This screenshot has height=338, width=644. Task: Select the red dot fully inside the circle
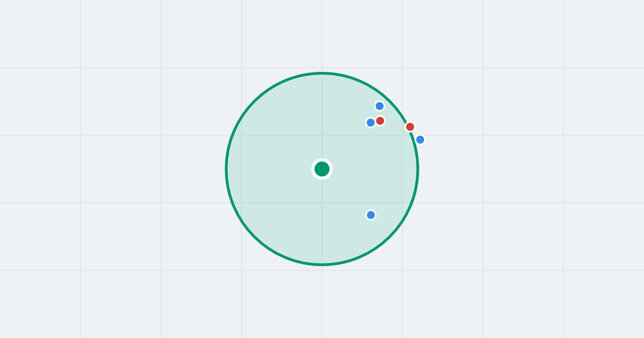[380, 121]
